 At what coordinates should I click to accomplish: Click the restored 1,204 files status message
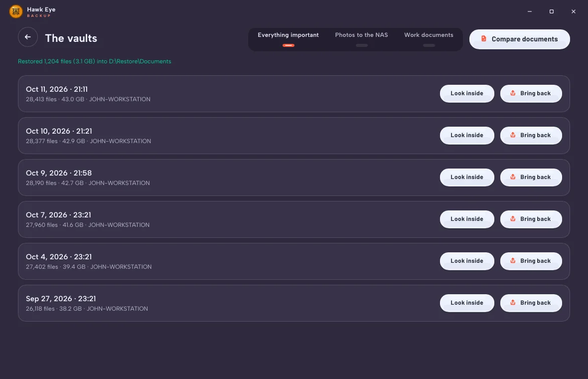[95, 61]
